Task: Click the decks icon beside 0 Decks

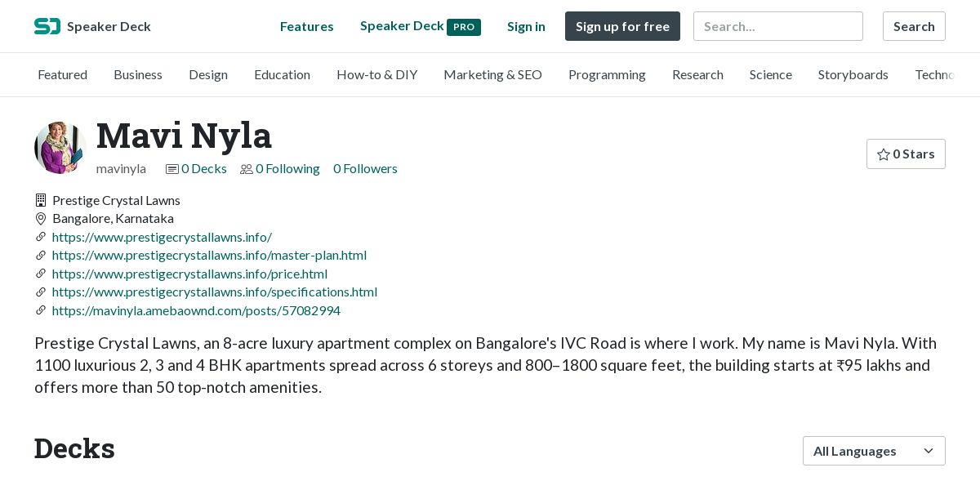Action: pyautogui.click(x=171, y=169)
